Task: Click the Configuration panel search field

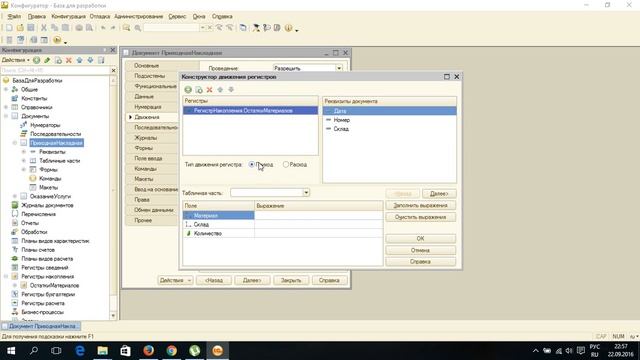Action: point(55,70)
